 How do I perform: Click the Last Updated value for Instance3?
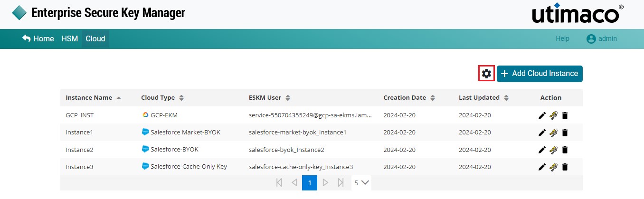pos(475,167)
